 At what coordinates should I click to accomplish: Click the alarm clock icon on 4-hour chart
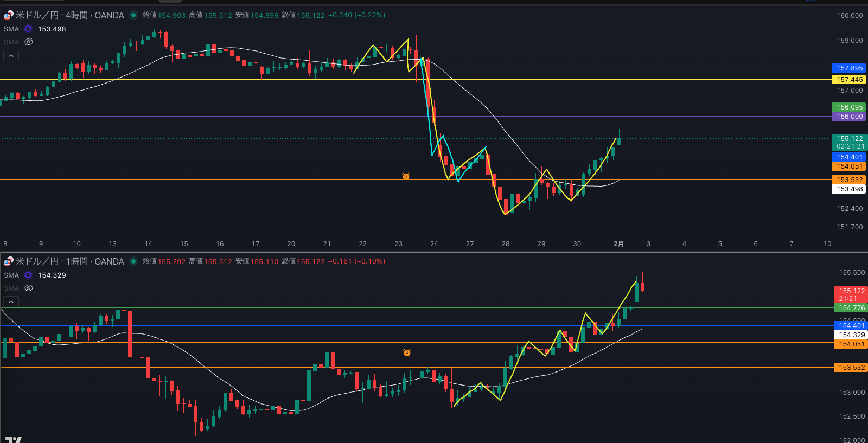pos(406,176)
